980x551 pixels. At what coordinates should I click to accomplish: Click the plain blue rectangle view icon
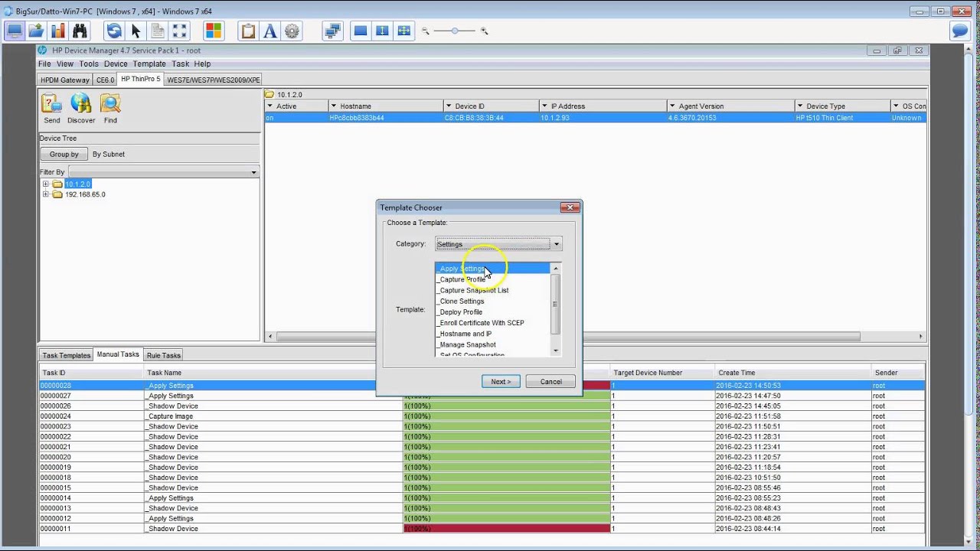pos(361,31)
